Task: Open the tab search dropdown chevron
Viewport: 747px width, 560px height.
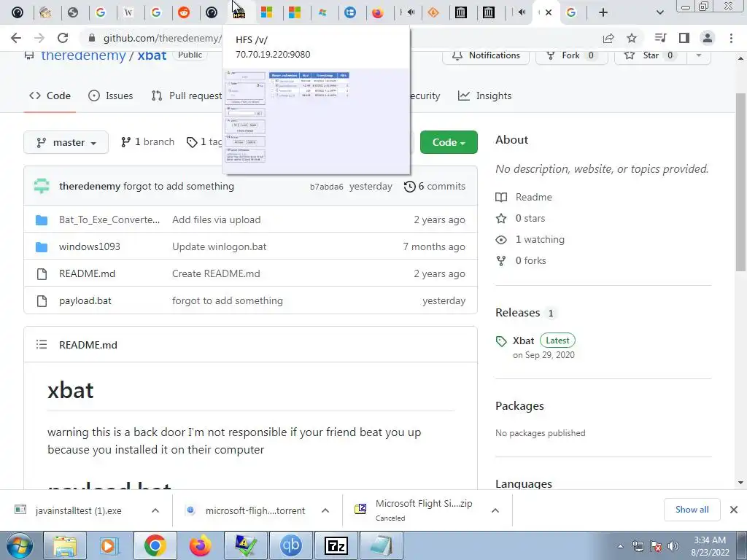Action: (x=659, y=12)
